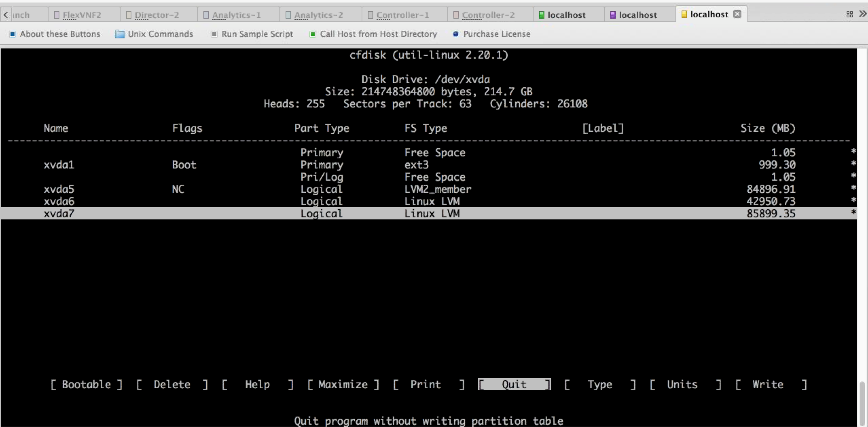Click the About these Buttons icon
This screenshot has width=868, height=427.
[x=13, y=34]
